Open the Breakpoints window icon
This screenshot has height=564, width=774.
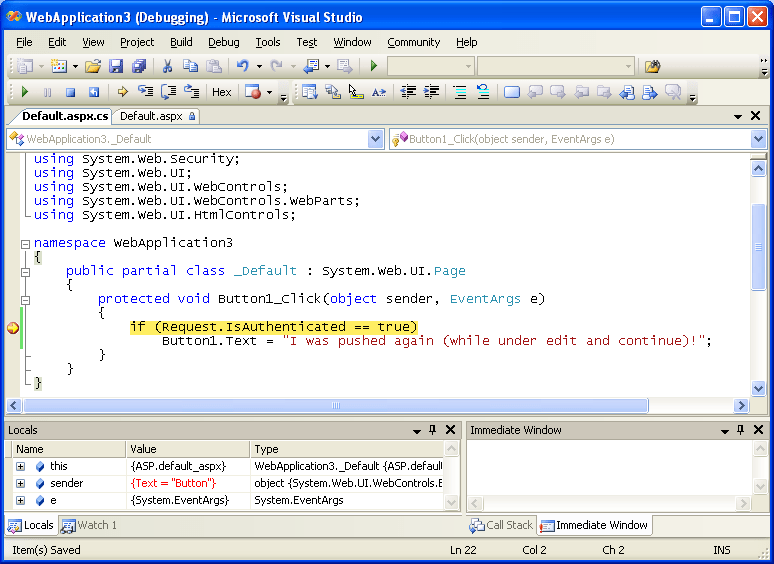(x=253, y=92)
